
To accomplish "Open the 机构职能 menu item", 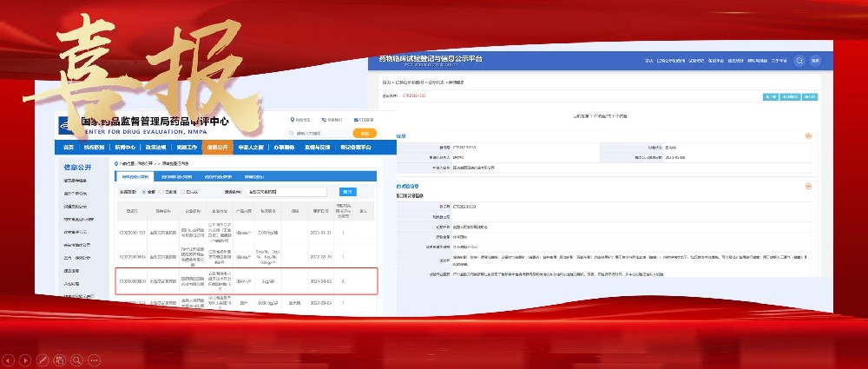I will pos(94,148).
